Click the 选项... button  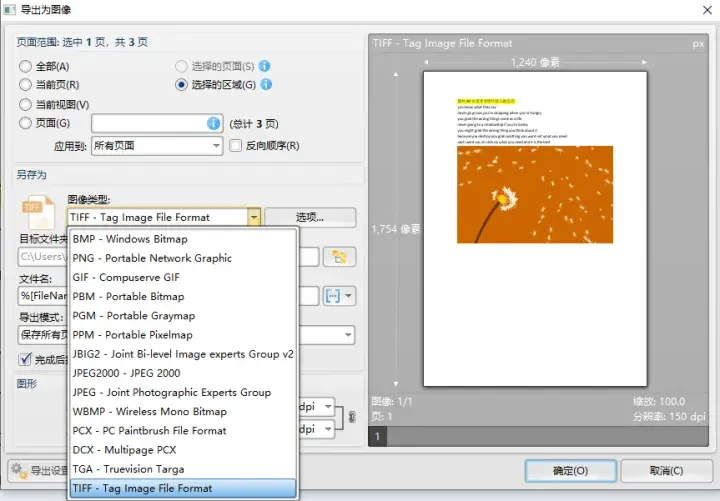[310, 218]
